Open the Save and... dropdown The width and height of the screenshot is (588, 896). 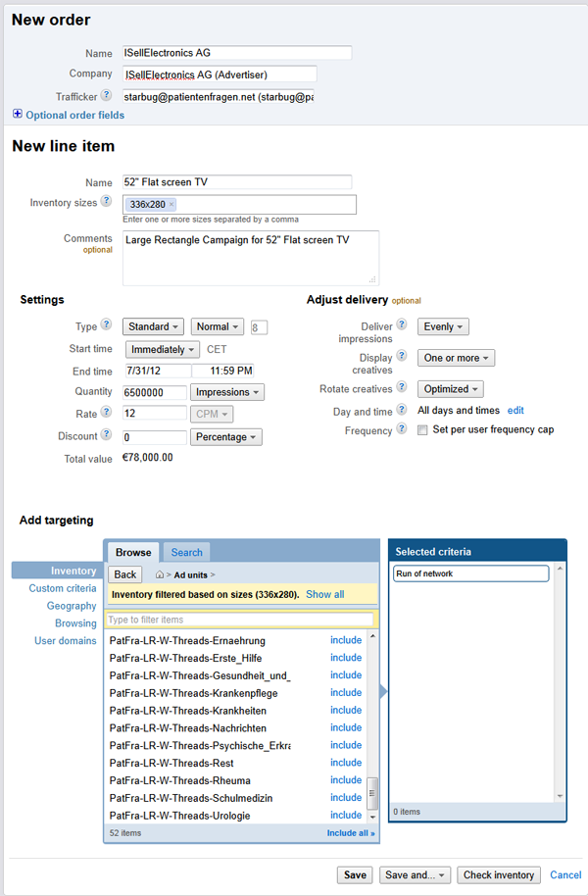point(415,874)
